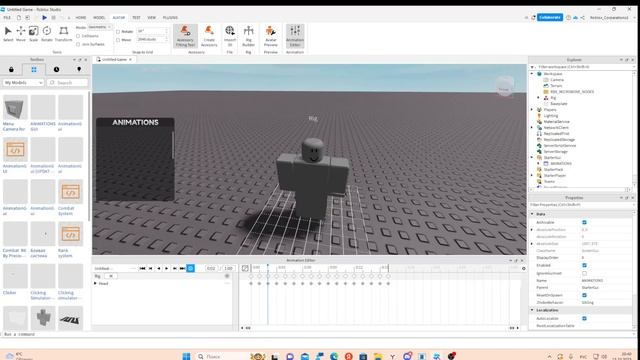Click the blue Play test icon in the quick toolbar

[44, 18]
